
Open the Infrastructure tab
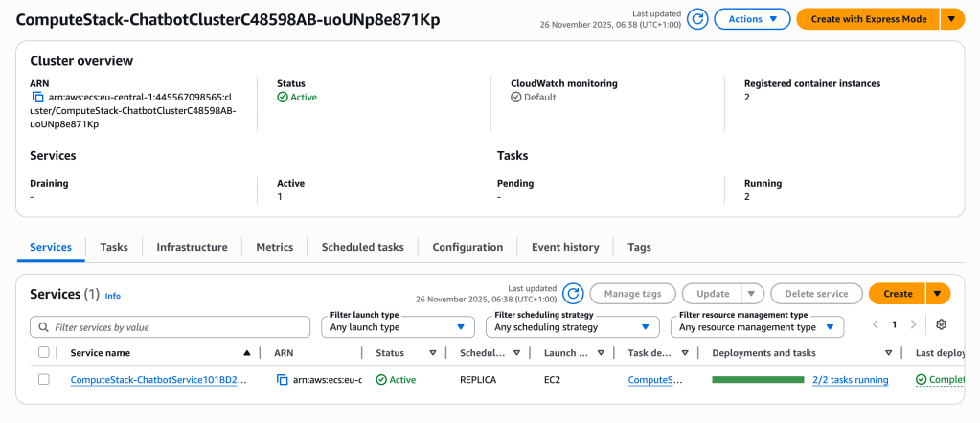(192, 247)
